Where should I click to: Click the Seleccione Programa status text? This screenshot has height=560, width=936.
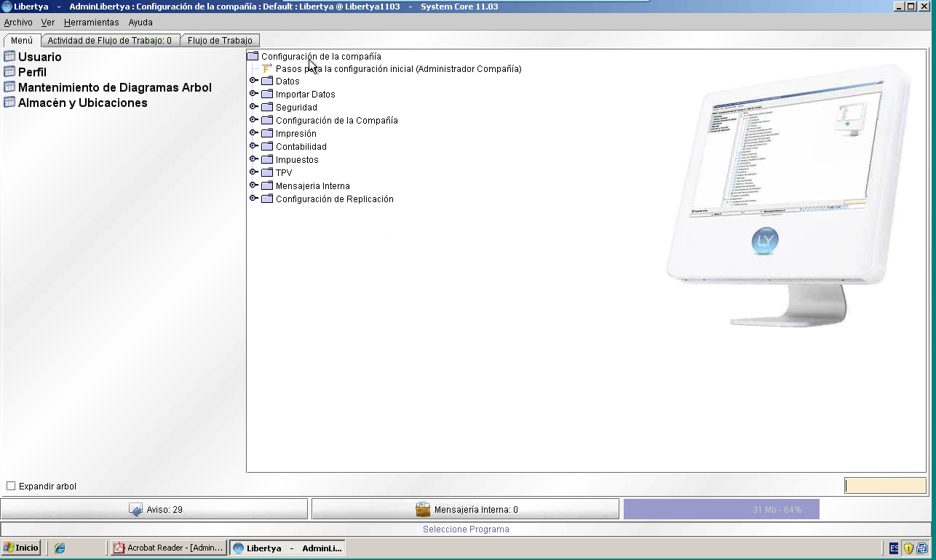[466, 529]
